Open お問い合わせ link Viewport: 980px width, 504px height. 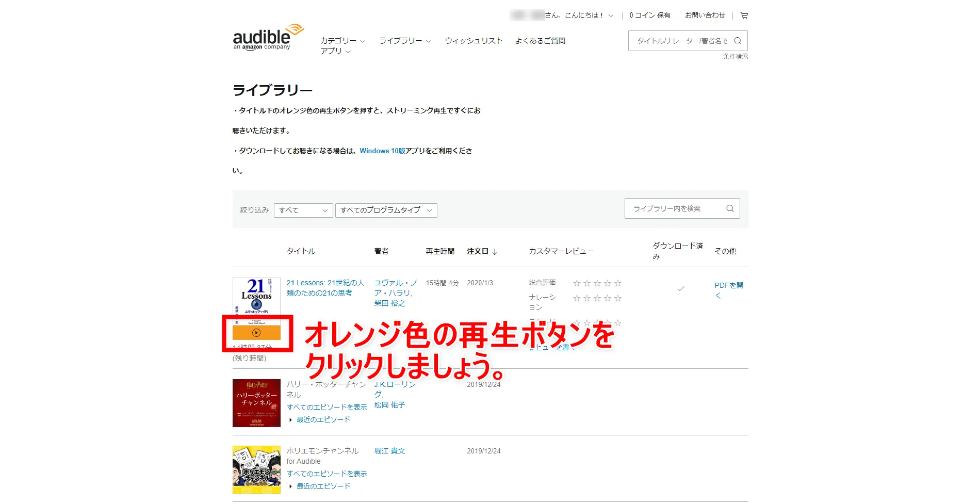point(705,15)
